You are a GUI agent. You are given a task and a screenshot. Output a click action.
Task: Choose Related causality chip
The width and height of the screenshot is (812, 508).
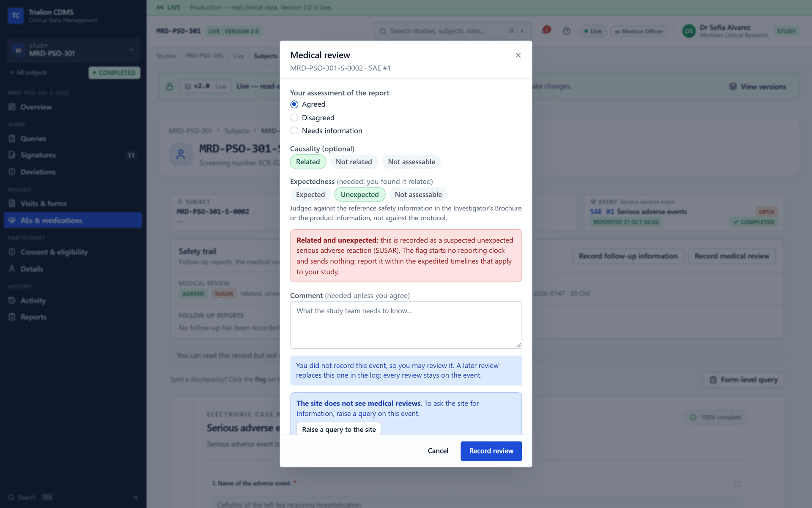(x=308, y=162)
